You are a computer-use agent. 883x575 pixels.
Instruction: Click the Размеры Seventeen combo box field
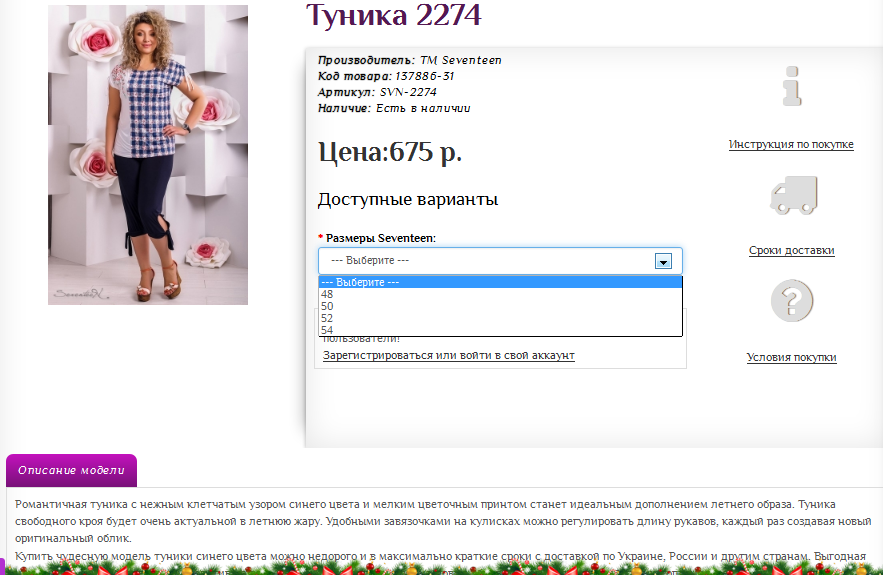(x=500, y=261)
